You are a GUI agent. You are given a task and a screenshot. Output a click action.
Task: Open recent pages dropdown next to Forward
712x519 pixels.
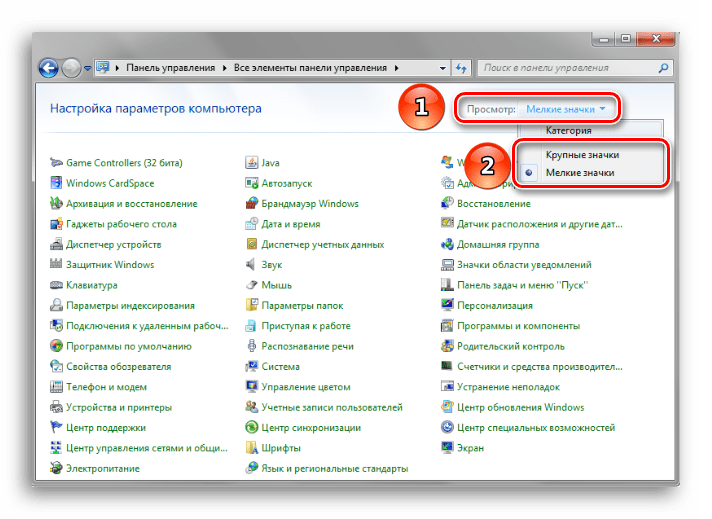coord(88,68)
